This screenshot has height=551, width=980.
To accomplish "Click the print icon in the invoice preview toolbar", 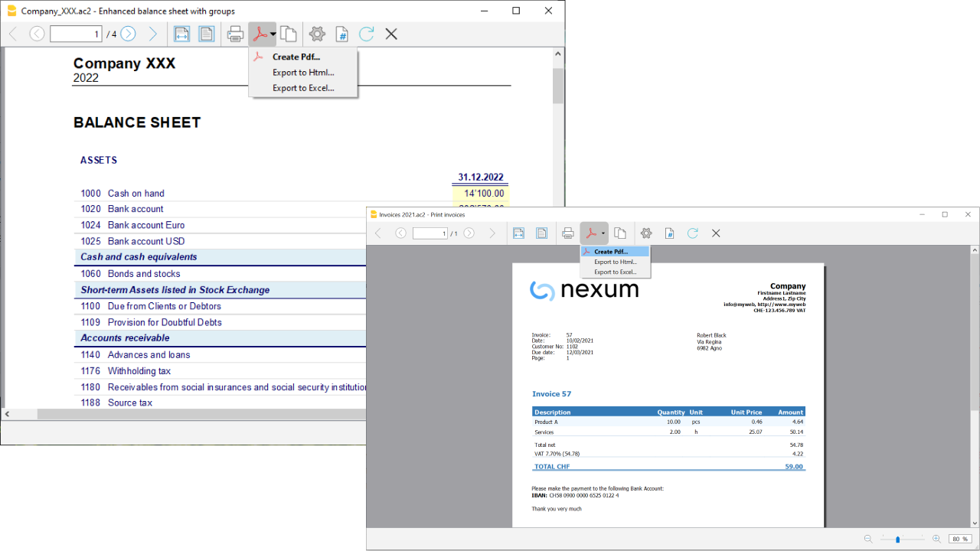I will [568, 233].
